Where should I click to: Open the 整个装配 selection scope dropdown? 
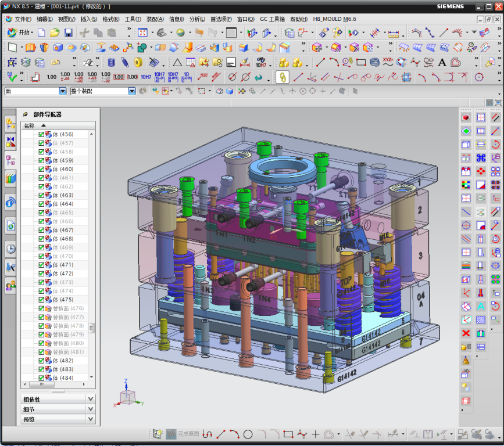pos(132,91)
